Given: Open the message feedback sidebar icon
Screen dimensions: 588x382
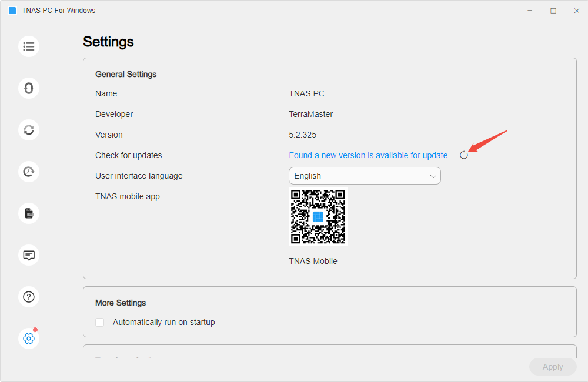Looking at the screenshot, I should (29, 255).
